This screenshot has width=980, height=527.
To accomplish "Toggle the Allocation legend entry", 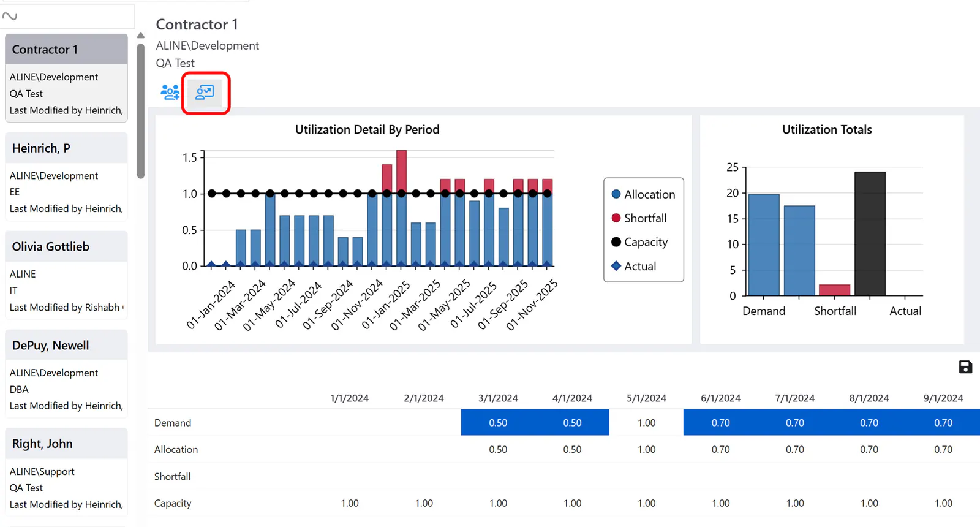I will coord(643,194).
